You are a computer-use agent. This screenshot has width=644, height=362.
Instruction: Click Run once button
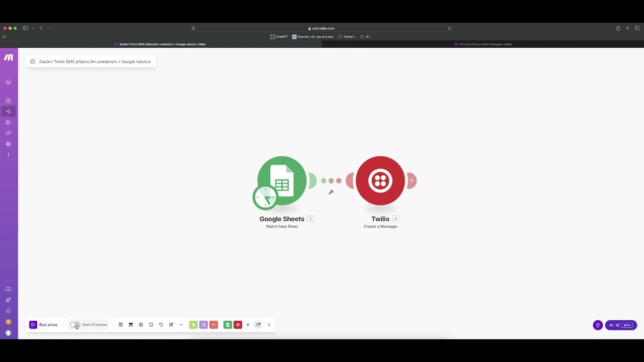[x=43, y=325]
